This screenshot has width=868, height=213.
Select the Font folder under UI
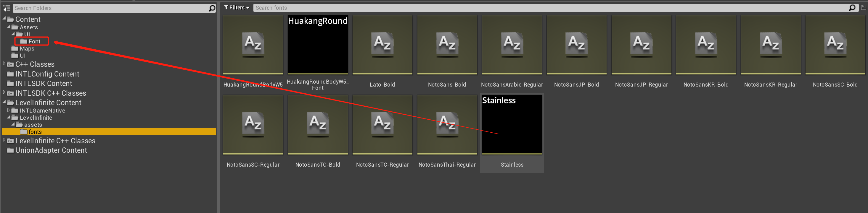coord(34,41)
